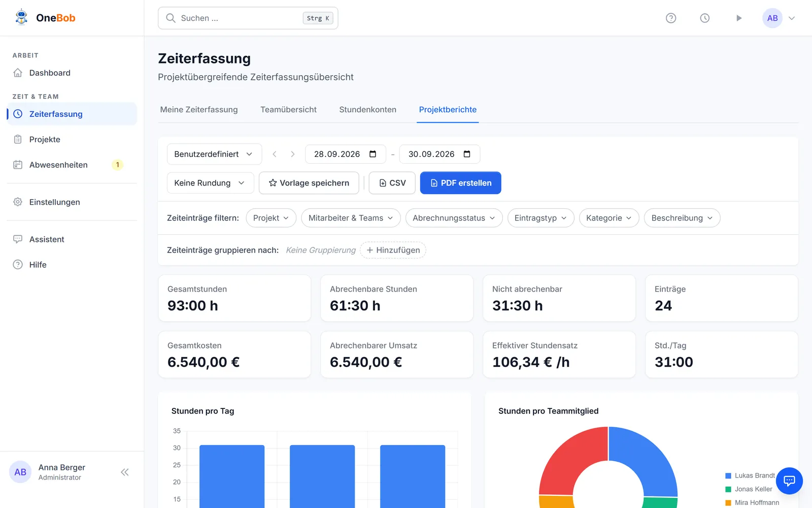
Task: Open calendar picker for end date 30.09.2026
Action: (x=467, y=154)
